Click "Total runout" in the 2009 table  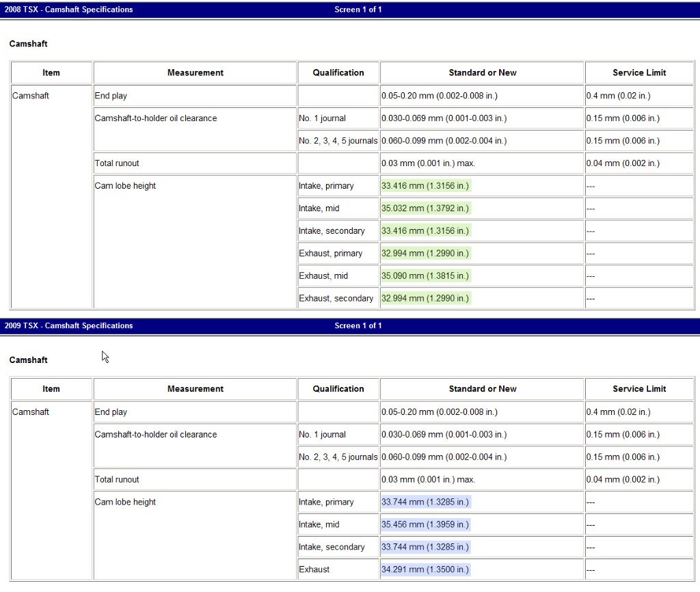pos(117,479)
